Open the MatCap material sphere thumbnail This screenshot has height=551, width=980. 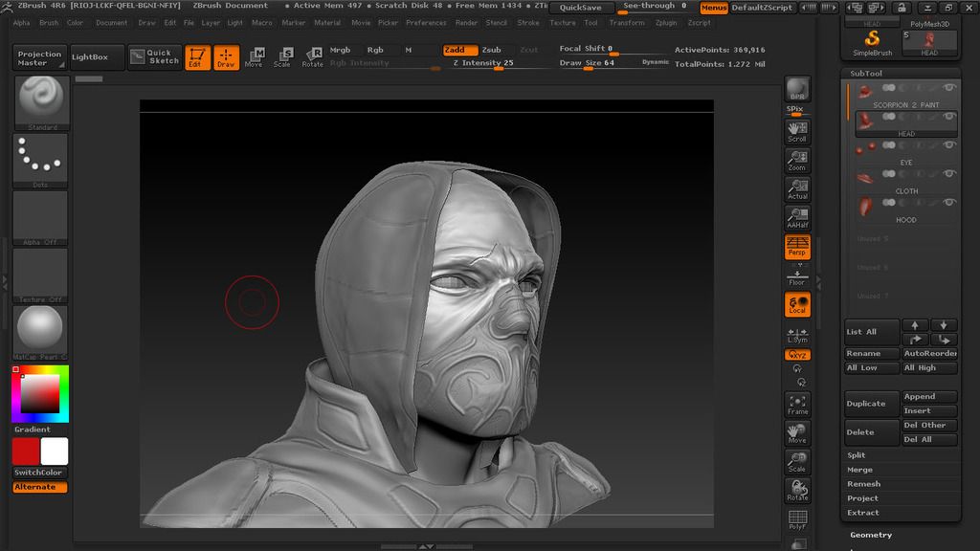coord(40,332)
